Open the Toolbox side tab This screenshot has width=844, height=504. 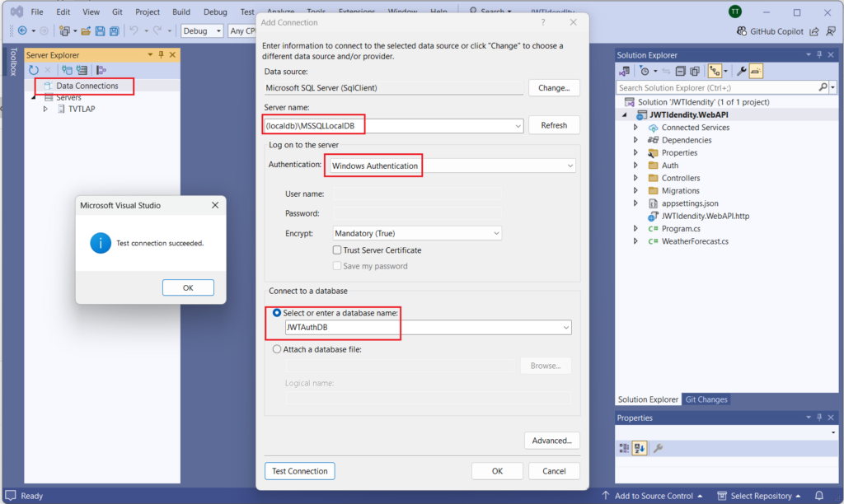[x=13, y=62]
